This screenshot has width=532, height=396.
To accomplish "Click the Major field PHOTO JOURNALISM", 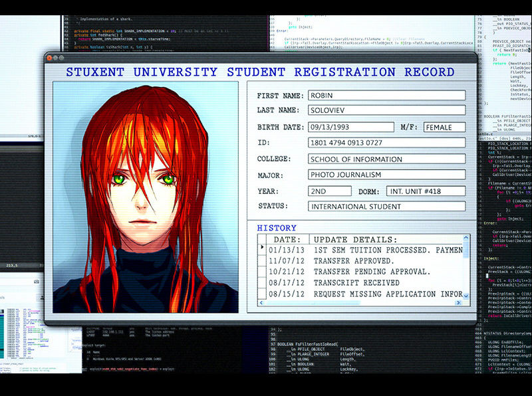I will click(x=386, y=175).
